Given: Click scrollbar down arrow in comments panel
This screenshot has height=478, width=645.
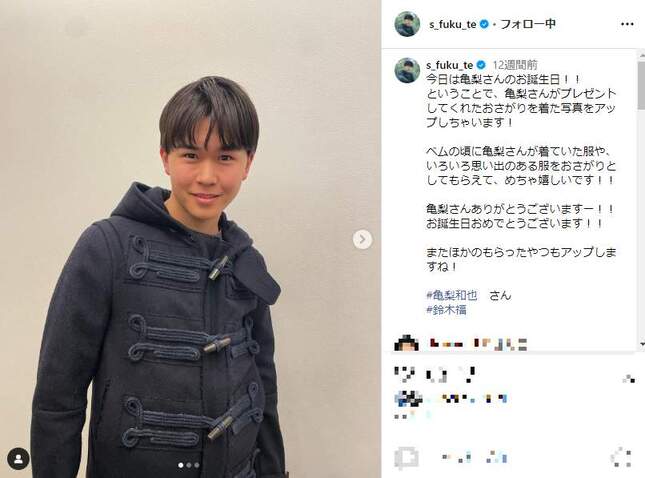Looking at the screenshot, I should (x=641, y=344).
